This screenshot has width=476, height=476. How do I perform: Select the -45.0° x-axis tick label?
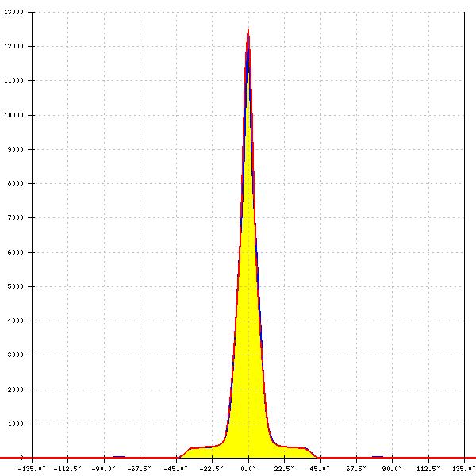coord(175,468)
